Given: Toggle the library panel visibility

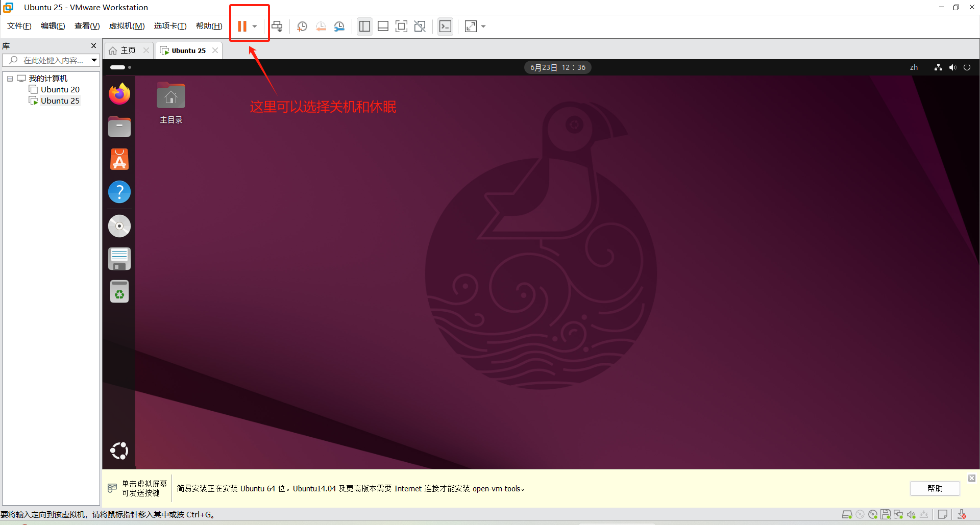Looking at the screenshot, I should (x=364, y=26).
